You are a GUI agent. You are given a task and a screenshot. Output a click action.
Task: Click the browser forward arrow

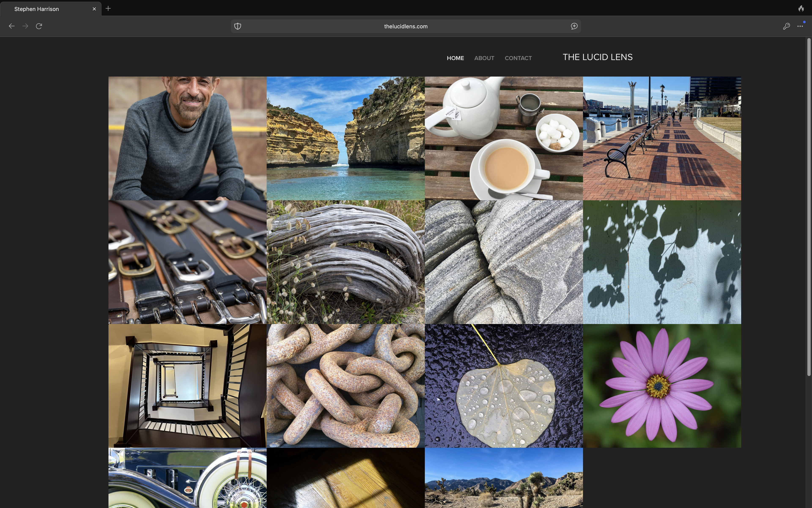click(x=25, y=26)
